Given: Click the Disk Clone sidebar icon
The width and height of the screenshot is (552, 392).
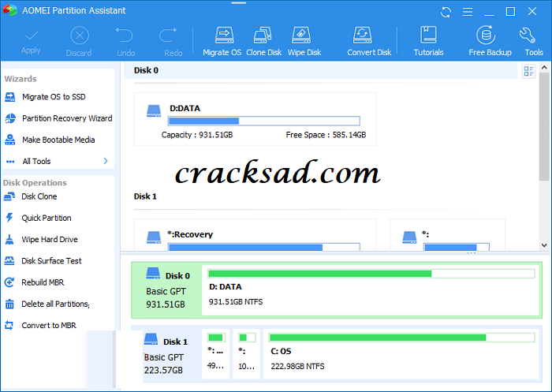Looking at the screenshot, I should [x=9, y=196].
